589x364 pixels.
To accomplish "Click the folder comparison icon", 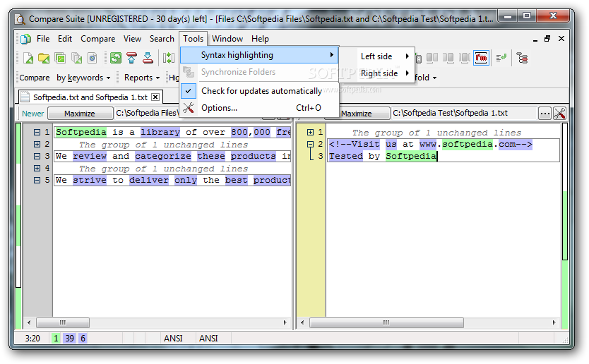I will 44,58.
